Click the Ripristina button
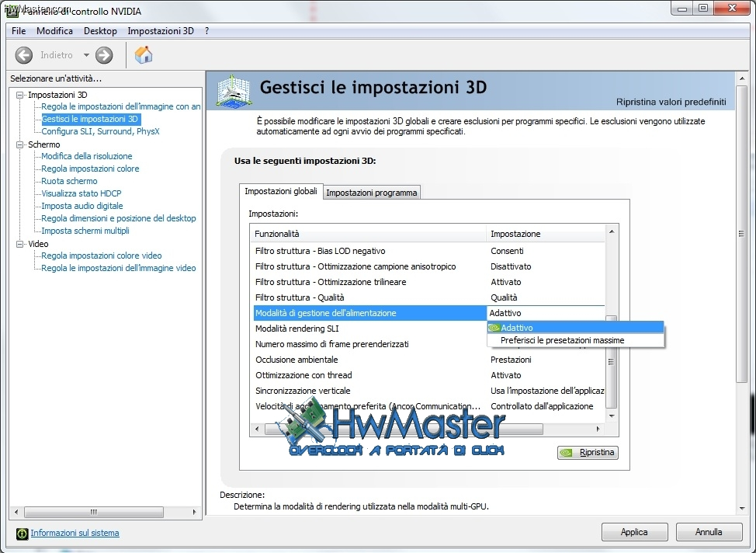This screenshot has width=756, height=553. pos(588,453)
